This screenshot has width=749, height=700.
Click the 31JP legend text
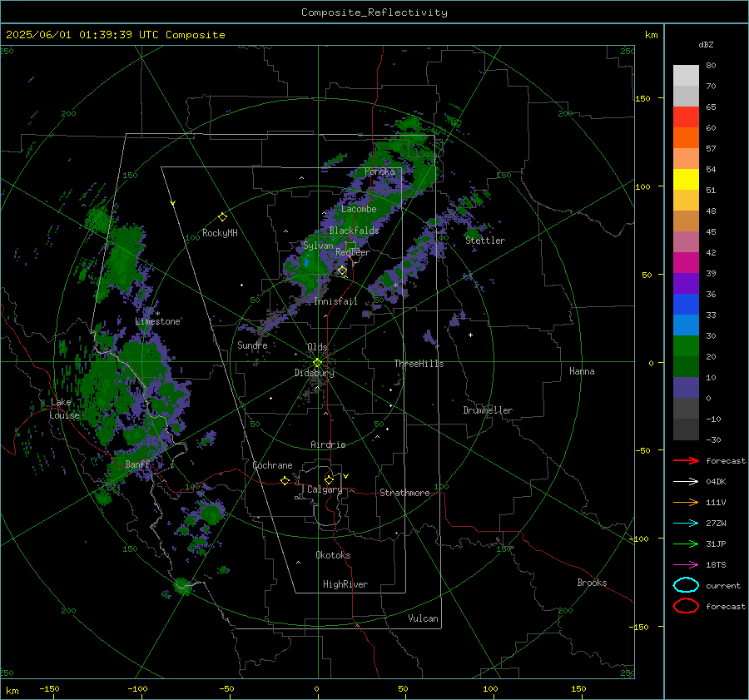[x=716, y=544]
